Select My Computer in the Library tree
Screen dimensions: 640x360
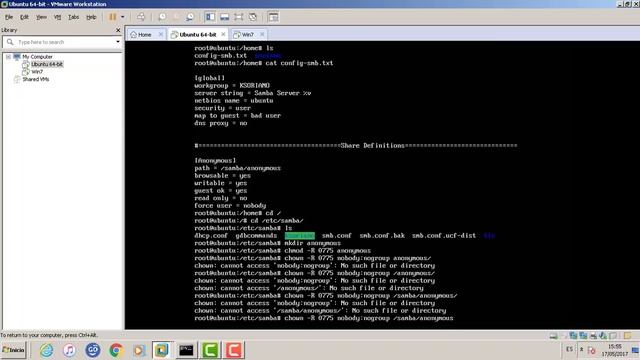click(x=37, y=57)
